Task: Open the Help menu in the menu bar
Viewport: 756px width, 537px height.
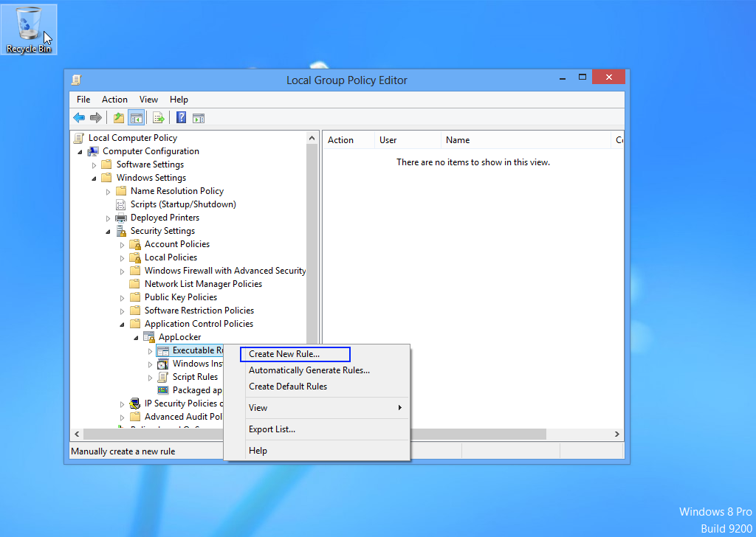Action: (x=179, y=100)
